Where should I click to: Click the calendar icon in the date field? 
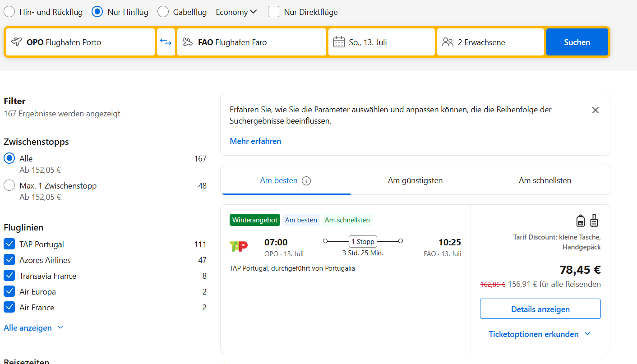pyautogui.click(x=339, y=42)
